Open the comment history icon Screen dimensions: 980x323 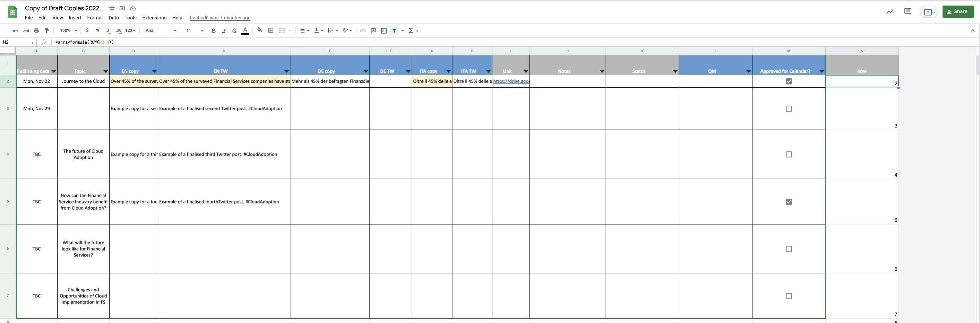(908, 12)
